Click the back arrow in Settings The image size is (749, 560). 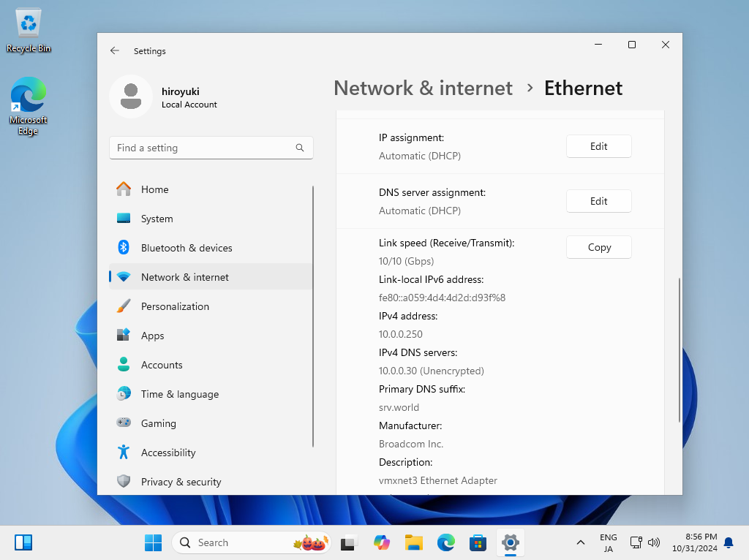[115, 51]
